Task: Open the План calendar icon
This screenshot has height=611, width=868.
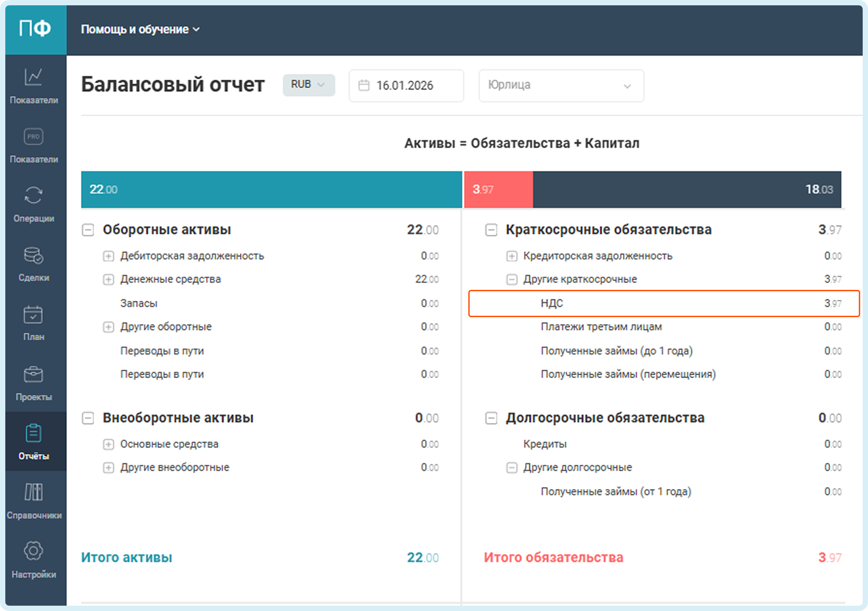Action: tap(33, 315)
